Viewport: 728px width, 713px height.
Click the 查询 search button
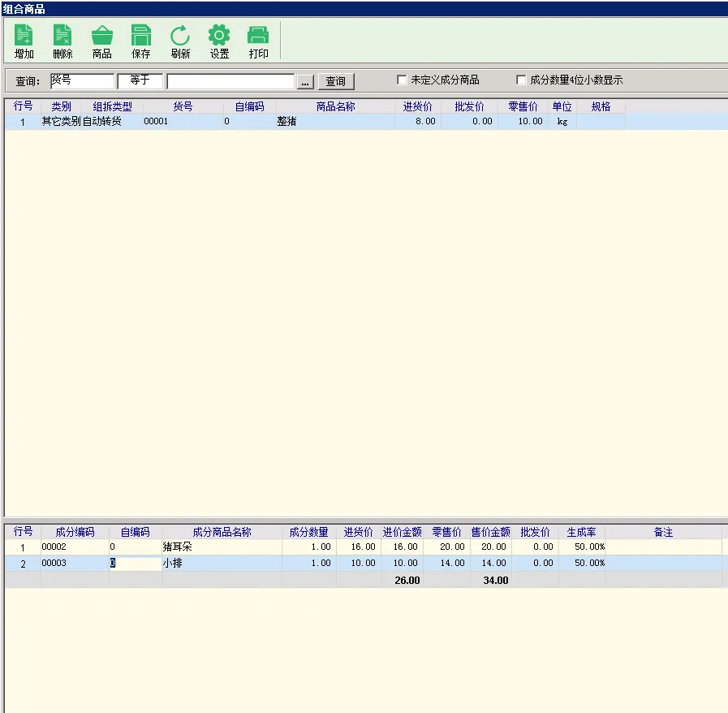coord(335,81)
